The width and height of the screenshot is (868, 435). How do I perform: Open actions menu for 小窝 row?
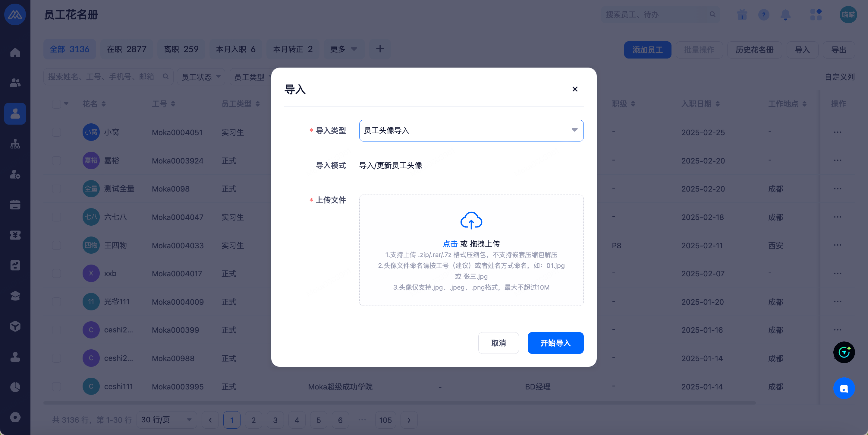point(838,132)
